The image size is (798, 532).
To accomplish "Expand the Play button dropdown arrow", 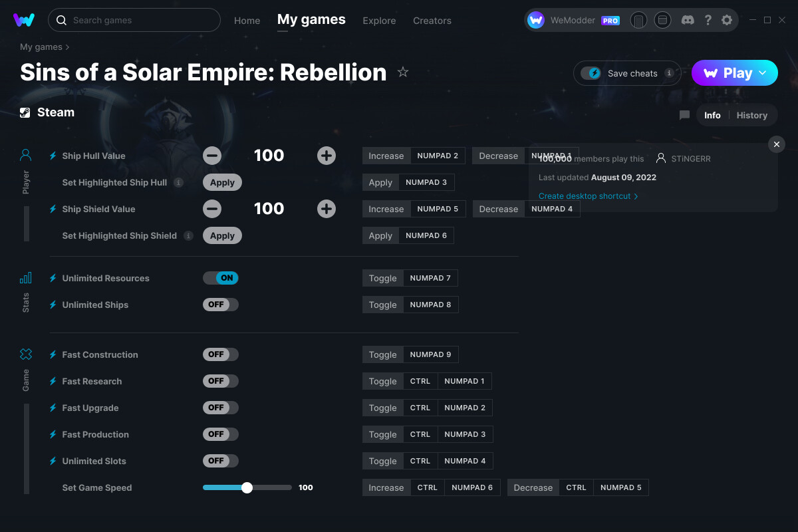I will pos(763,72).
